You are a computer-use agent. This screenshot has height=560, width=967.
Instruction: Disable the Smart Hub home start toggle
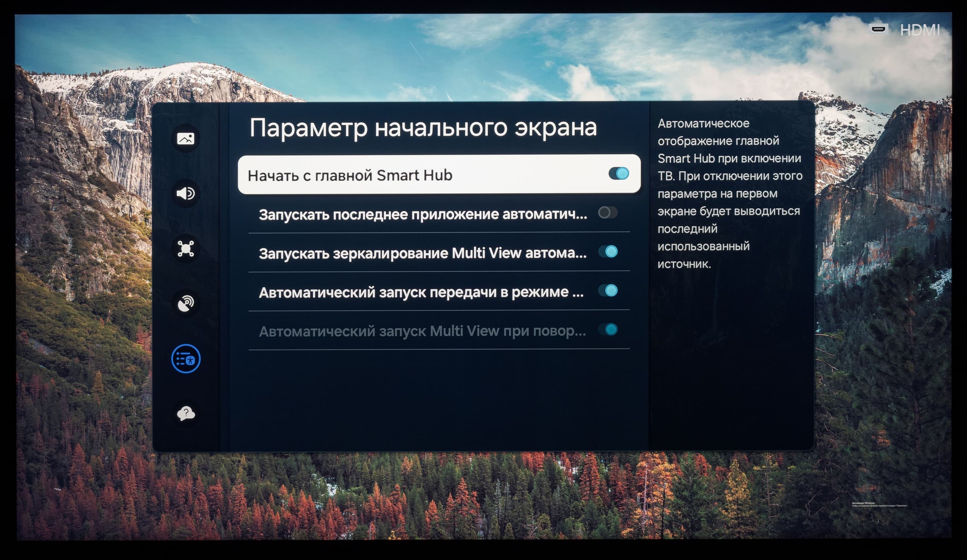[x=618, y=174]
